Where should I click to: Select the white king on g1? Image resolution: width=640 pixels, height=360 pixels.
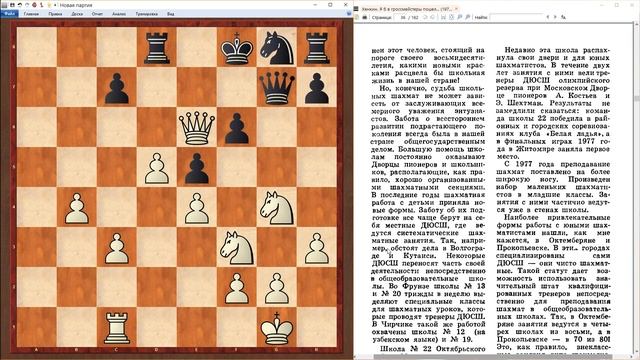tap(277, 328)
